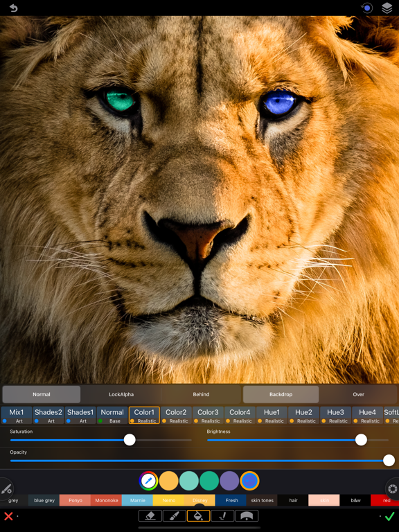Screen dimensions: 399x532
Task: Open the layers panel icon
Action: tap(387, 8)
